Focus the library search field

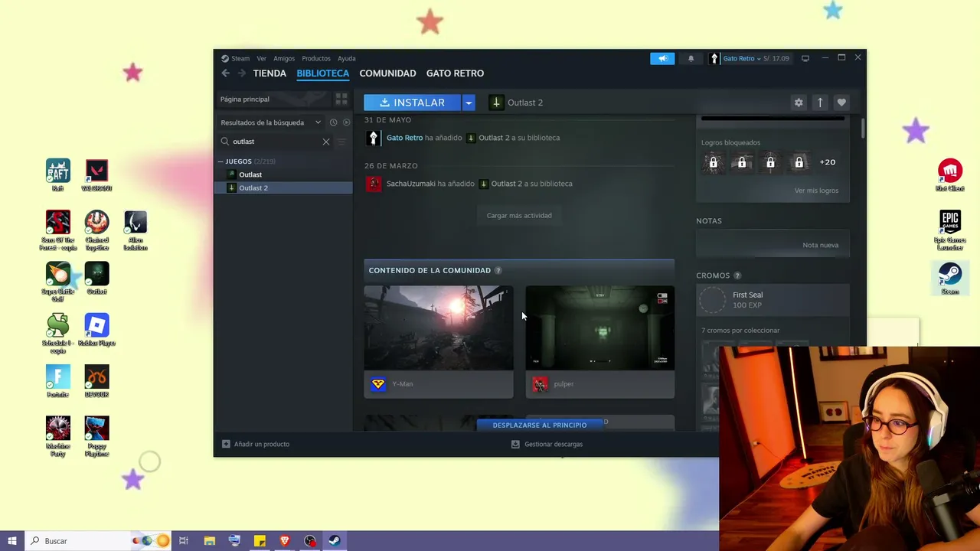pos(276,142)
